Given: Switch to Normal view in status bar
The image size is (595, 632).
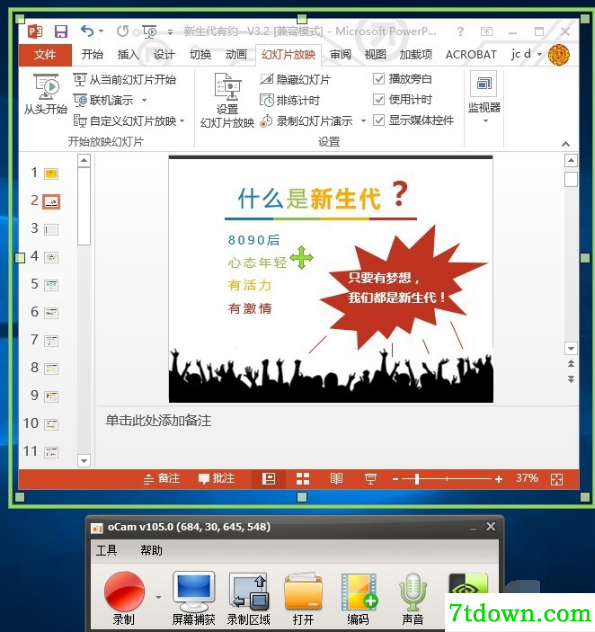Looking at the screenshot, I should tap(268, 479).
